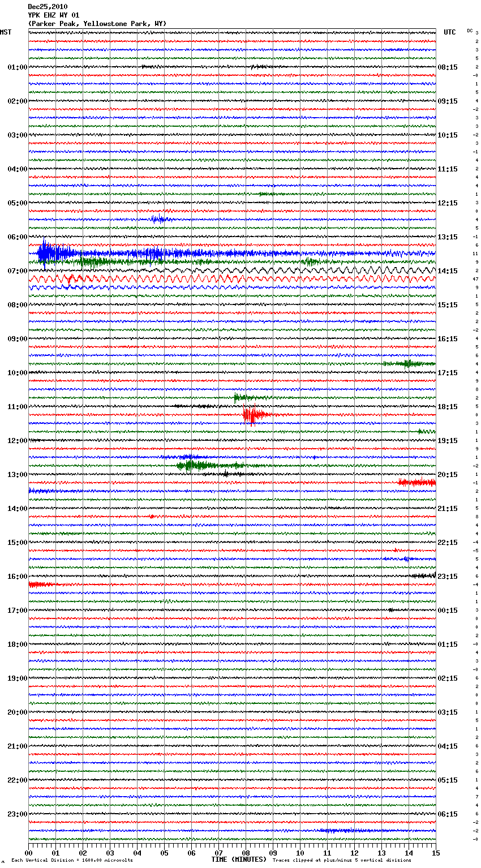Screen dimensions: 481x868
Task: Click the 14:15 UTC time label
Action: (x=448, y=271)
